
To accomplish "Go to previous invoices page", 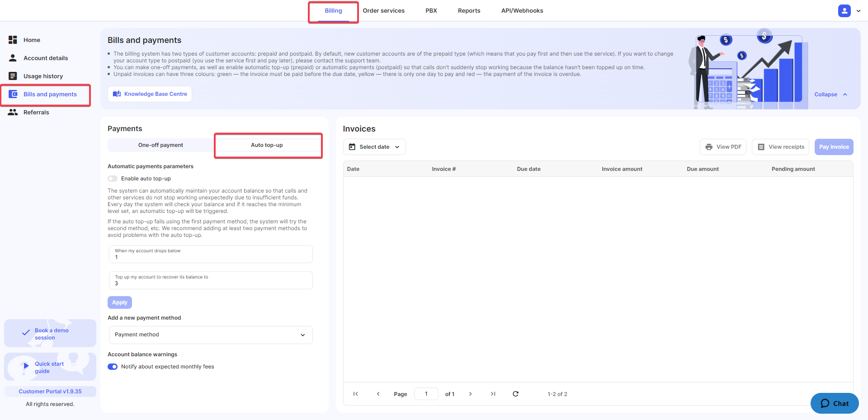I will point(378,394).
